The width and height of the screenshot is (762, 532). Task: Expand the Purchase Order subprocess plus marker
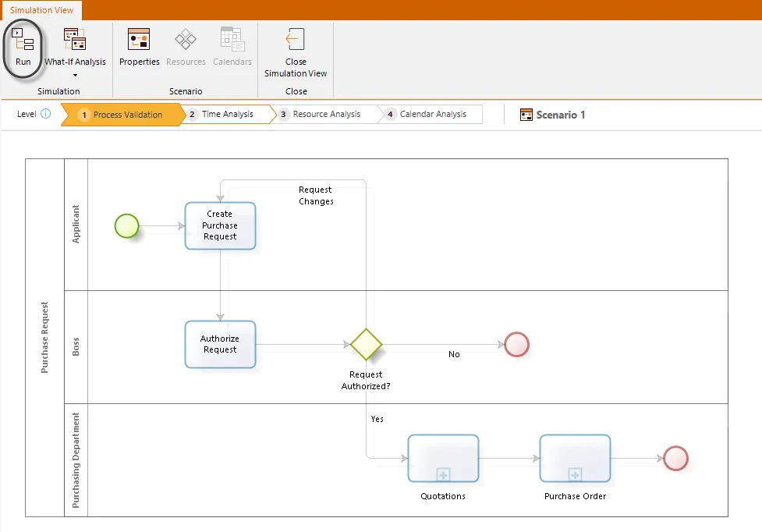pyautogui.click(x=575, y=475)
